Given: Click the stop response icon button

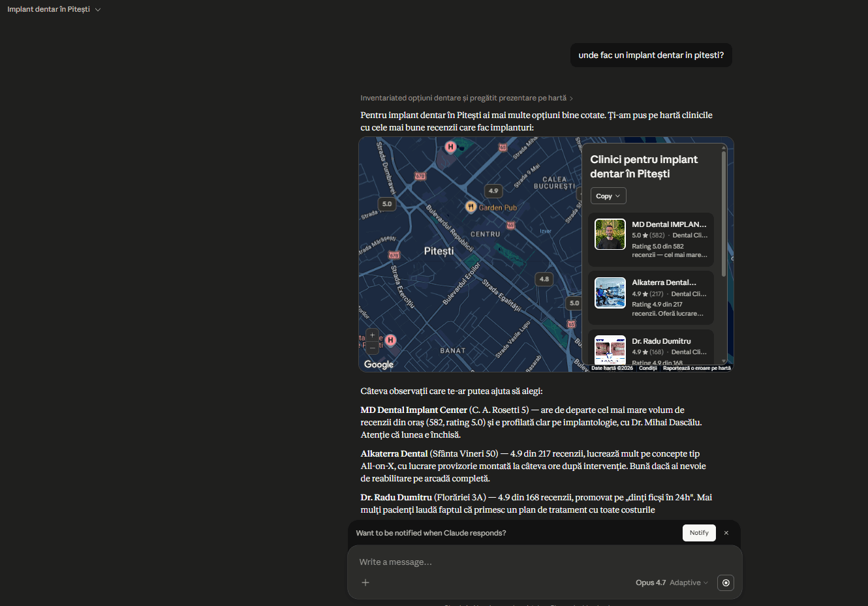Looking at the screenshot, I should coord(726,583).
